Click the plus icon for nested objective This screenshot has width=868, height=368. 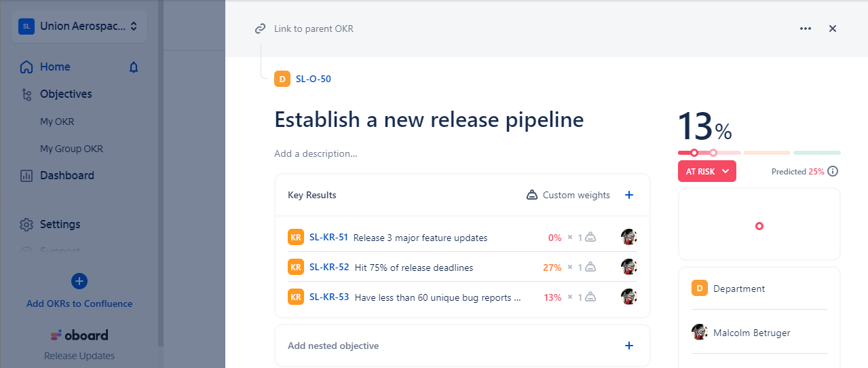point(628,346)
